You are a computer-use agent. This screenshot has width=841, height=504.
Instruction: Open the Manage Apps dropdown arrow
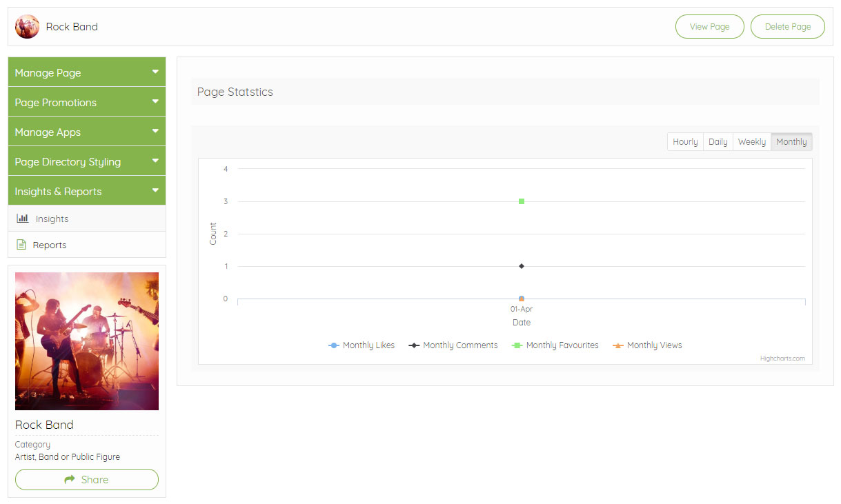(x=155, y=131)
